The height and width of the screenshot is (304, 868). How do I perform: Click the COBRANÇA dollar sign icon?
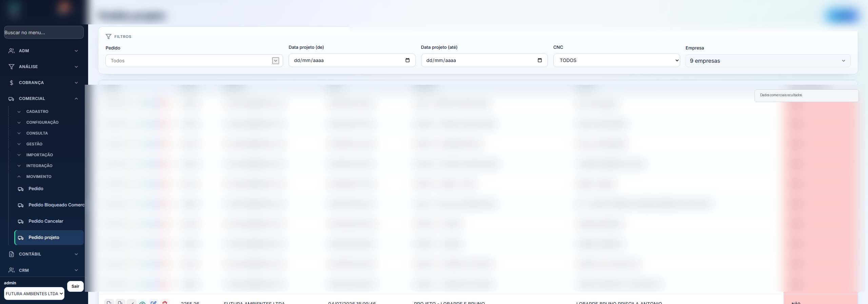[12, 83]
